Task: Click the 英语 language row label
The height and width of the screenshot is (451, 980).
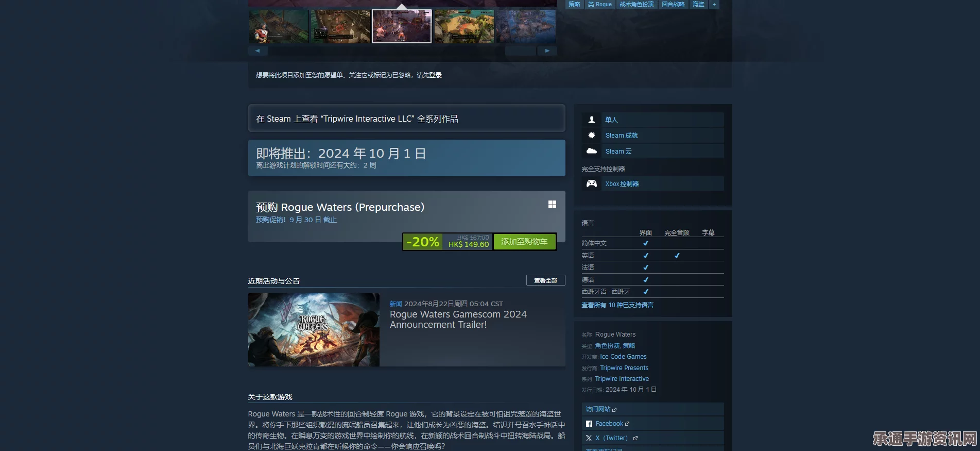Action: click(588, 256)
